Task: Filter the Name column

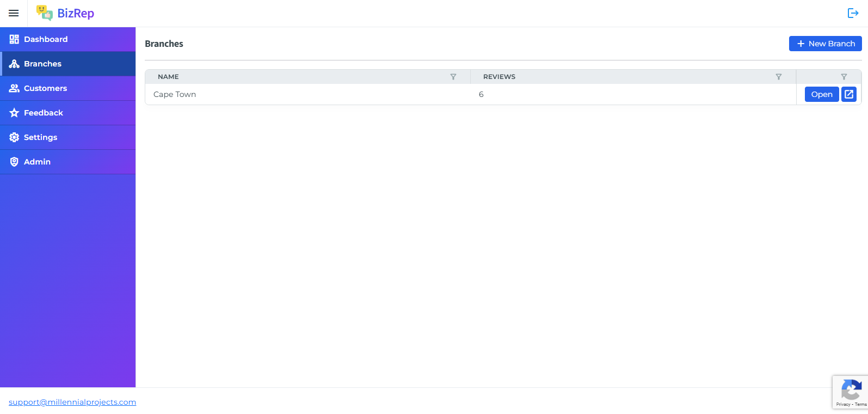Action: [453, 77]
